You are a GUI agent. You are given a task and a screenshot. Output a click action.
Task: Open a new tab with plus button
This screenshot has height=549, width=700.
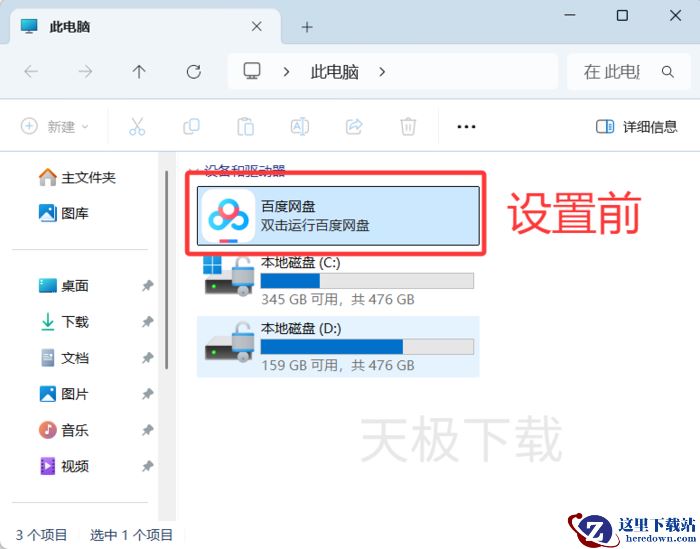(307, 27)
